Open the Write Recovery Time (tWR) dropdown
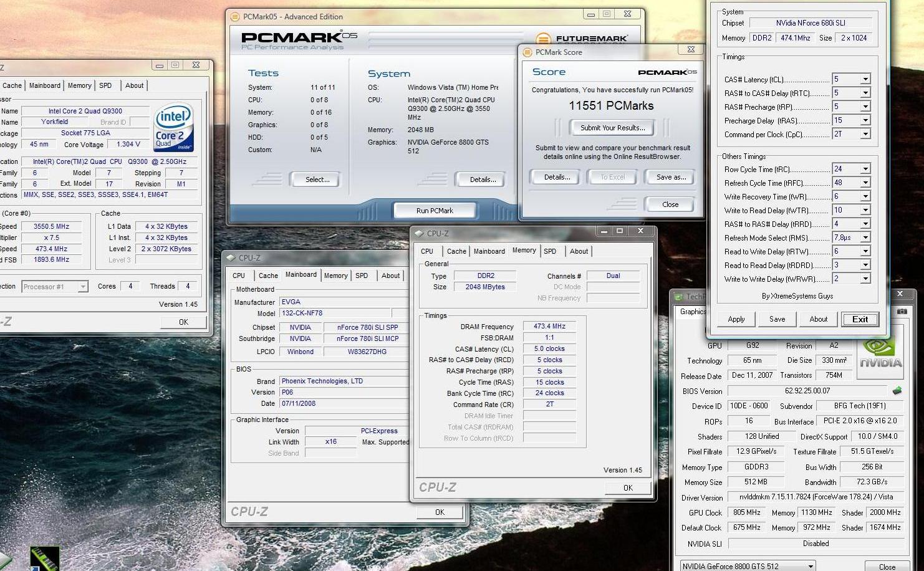 [x=865, y=196]
